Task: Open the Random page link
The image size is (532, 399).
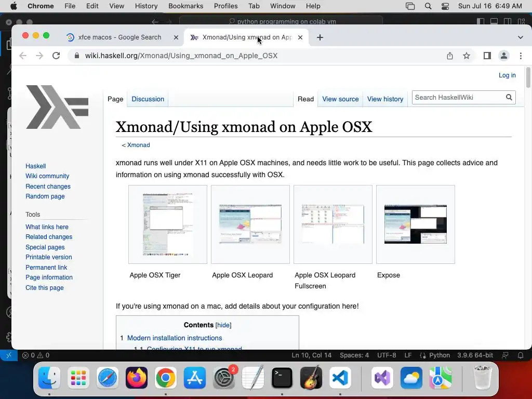Action: click(x=45, y=196)
